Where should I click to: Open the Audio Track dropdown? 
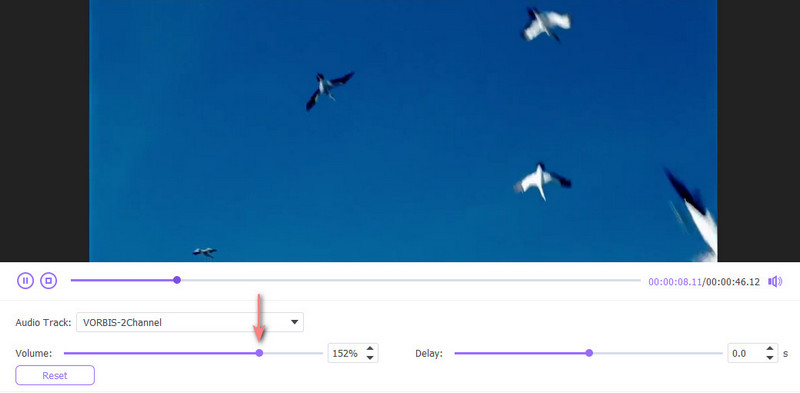point(190,322)
